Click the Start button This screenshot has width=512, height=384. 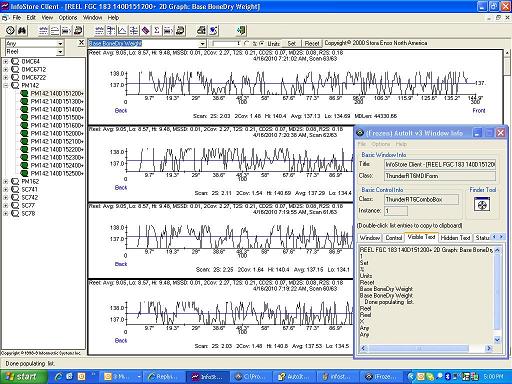click(22, 377)
